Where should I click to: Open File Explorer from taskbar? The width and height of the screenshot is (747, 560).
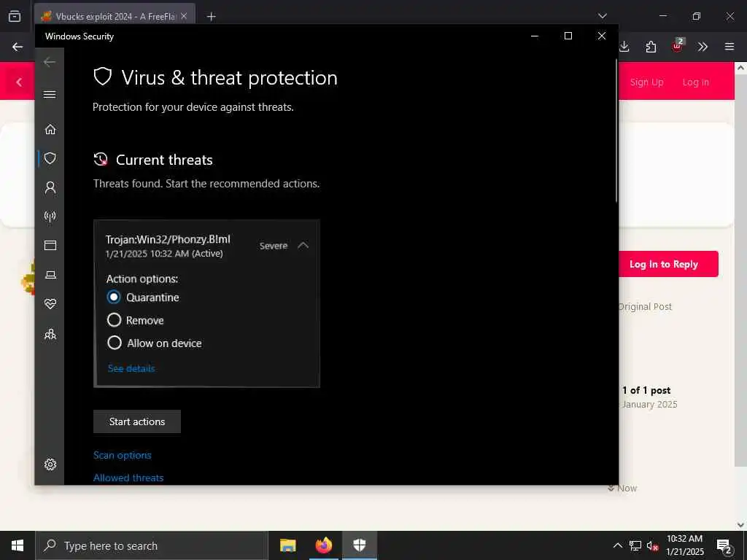287,545
